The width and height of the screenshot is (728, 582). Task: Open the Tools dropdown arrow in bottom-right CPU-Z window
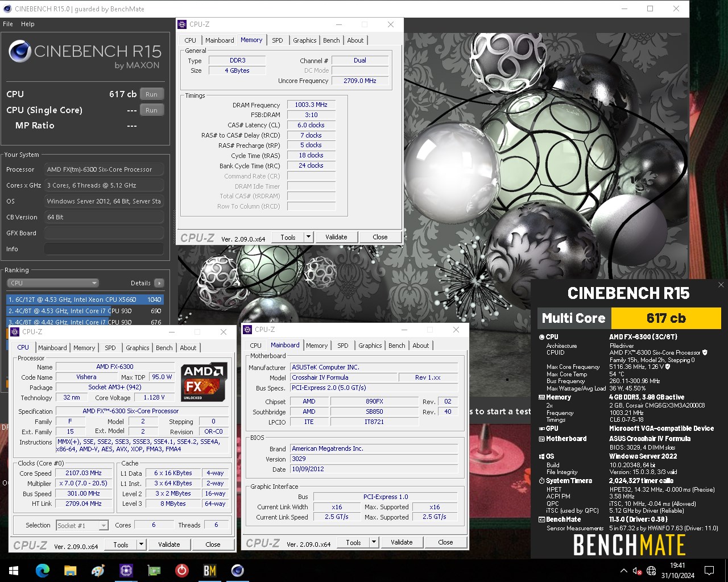[x=374, y=543]
